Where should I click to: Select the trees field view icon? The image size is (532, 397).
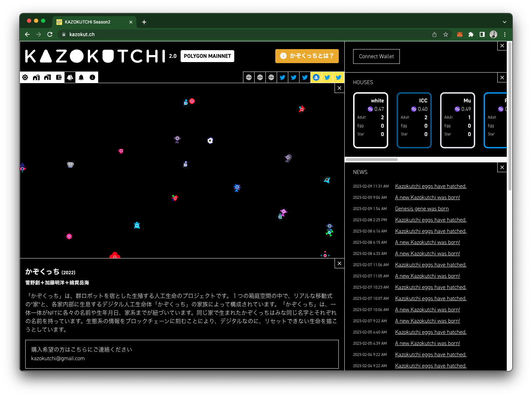(x=70, y=78)
